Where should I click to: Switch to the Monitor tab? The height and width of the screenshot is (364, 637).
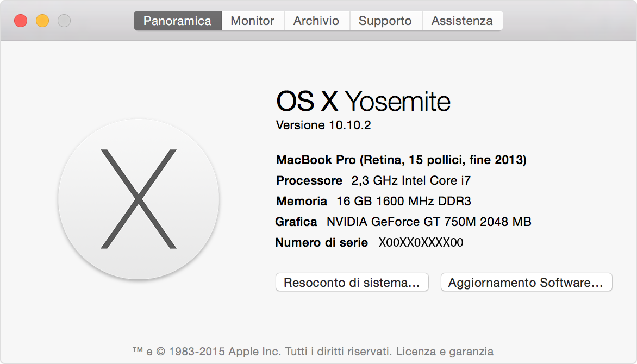click(252, 21)
